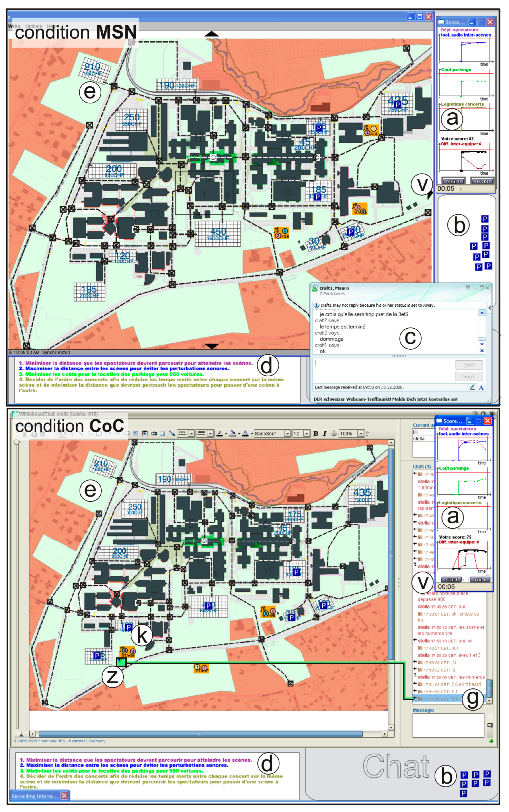
Task: Open the Options menu in MSN condition window
Action: point(34,26)
